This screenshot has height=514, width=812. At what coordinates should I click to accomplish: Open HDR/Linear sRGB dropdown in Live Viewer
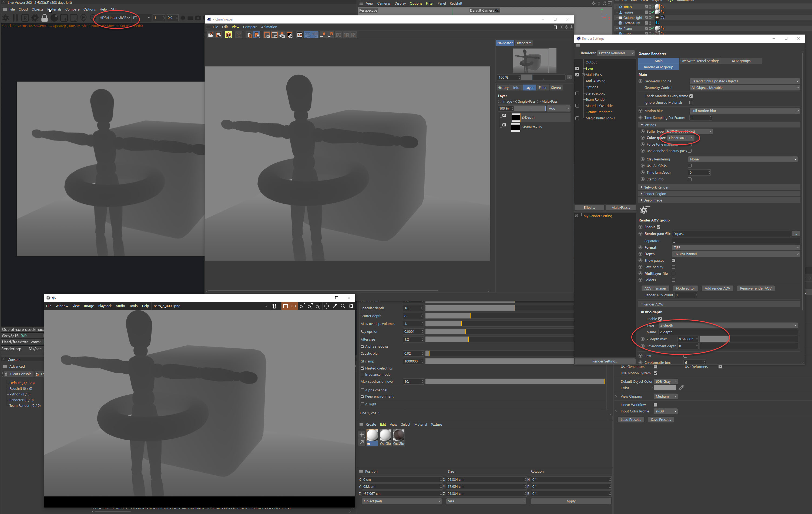pyautogui.click(x=114, y=18)
